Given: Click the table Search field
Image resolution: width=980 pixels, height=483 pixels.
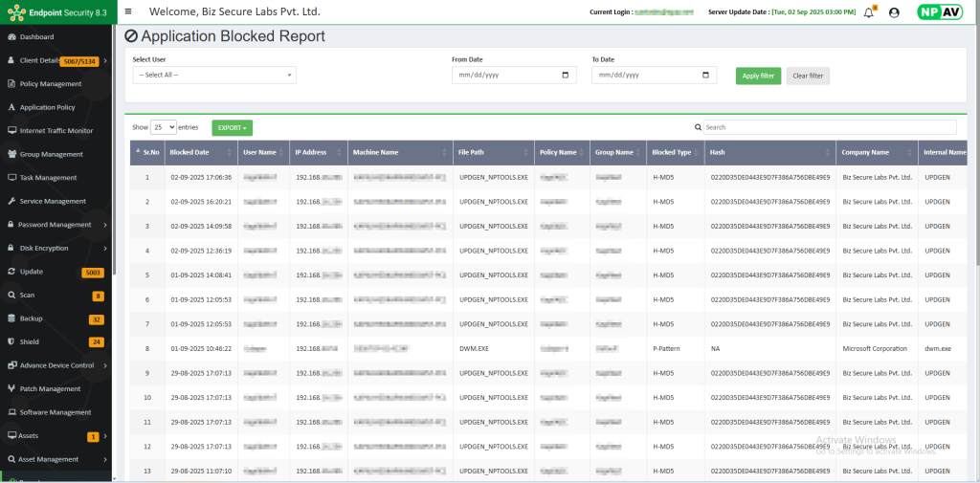Looking at the screenshot, I should [829, 127].
